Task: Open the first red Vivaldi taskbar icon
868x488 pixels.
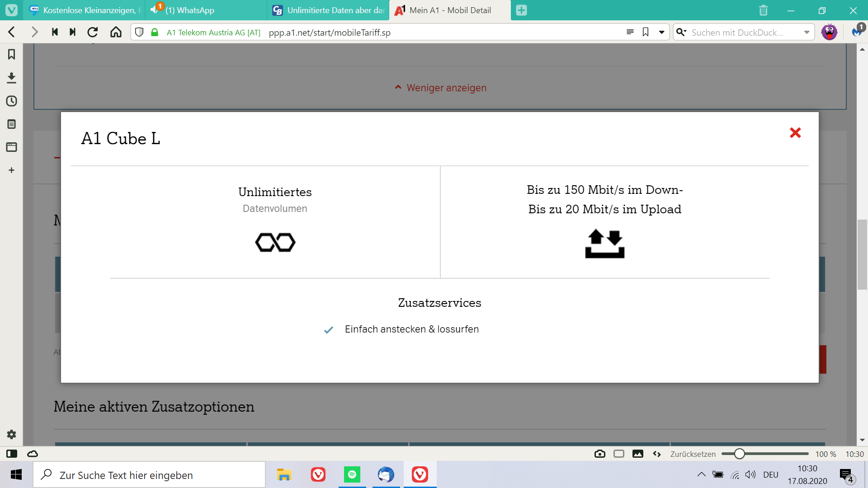Action: pos(318,474)
